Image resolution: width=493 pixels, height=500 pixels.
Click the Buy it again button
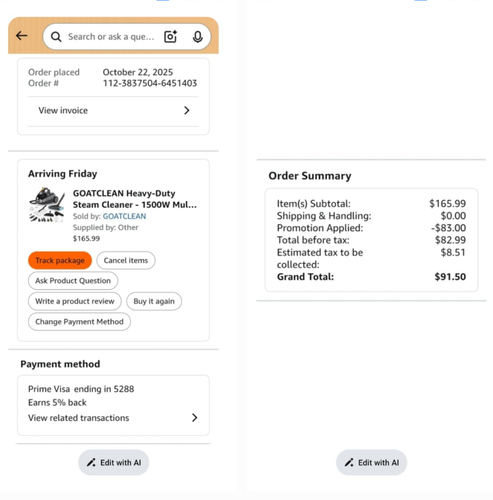[x=154, y=301]
